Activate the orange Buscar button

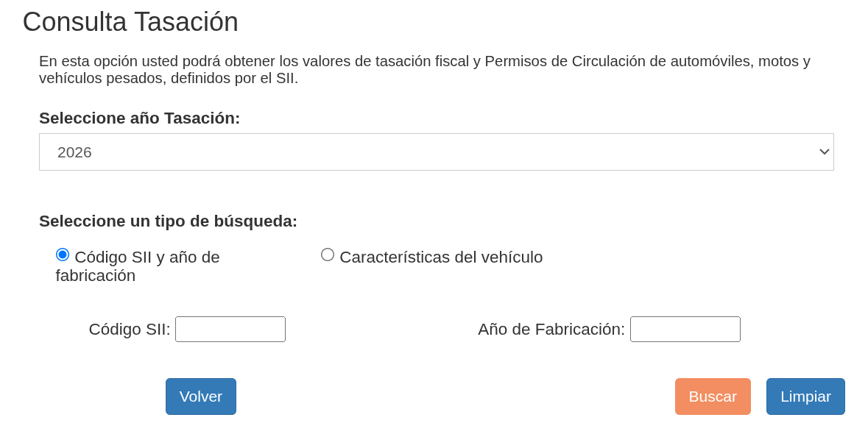(712, 397)
